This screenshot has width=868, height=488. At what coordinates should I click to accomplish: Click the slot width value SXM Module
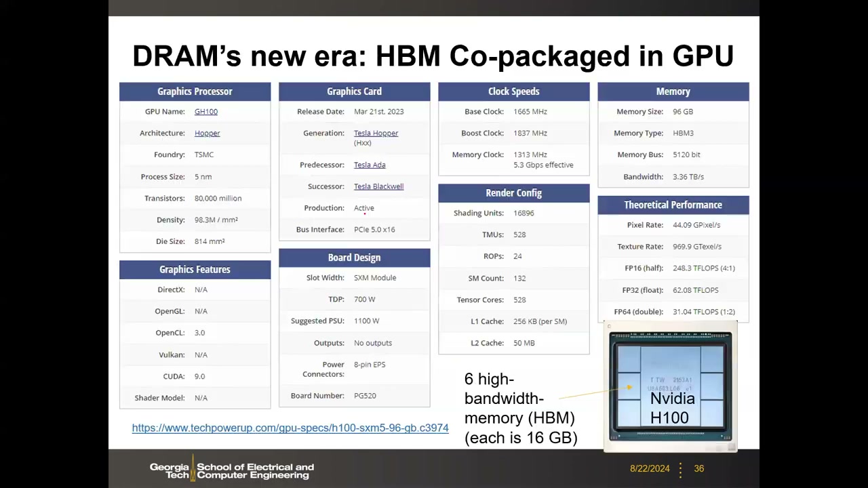pos(375,277)
